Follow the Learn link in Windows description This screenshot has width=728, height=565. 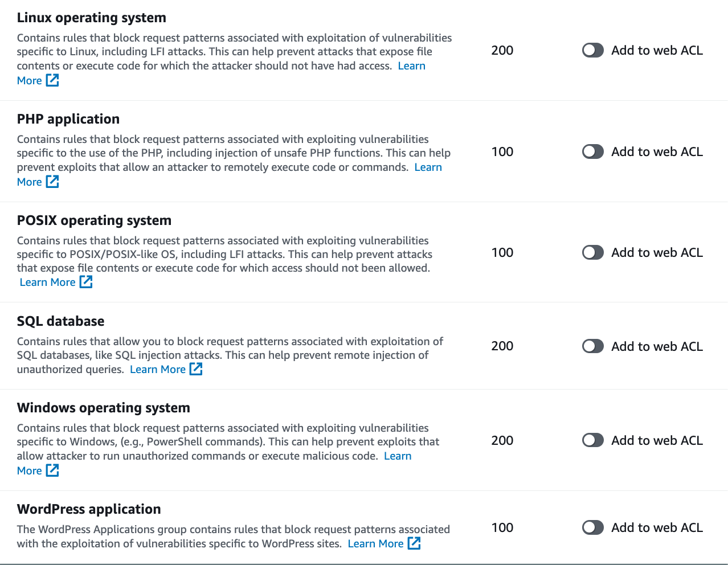(x=398, y=456)
